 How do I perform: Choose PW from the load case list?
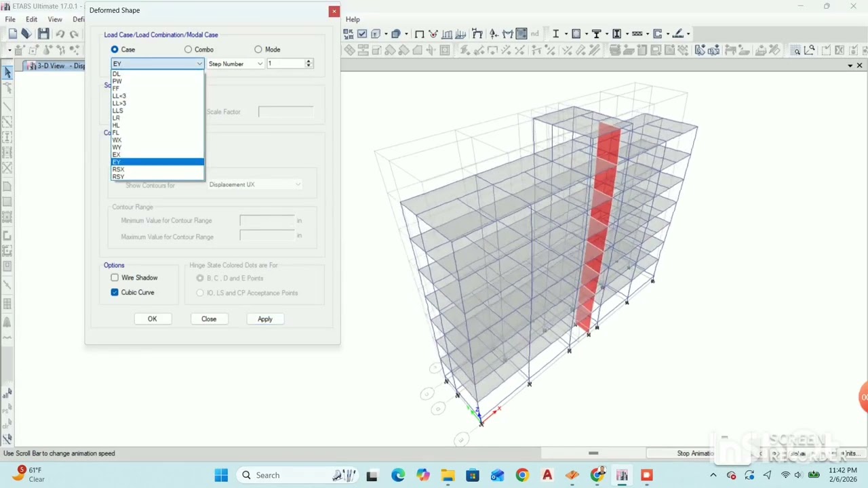coord(157,81)
